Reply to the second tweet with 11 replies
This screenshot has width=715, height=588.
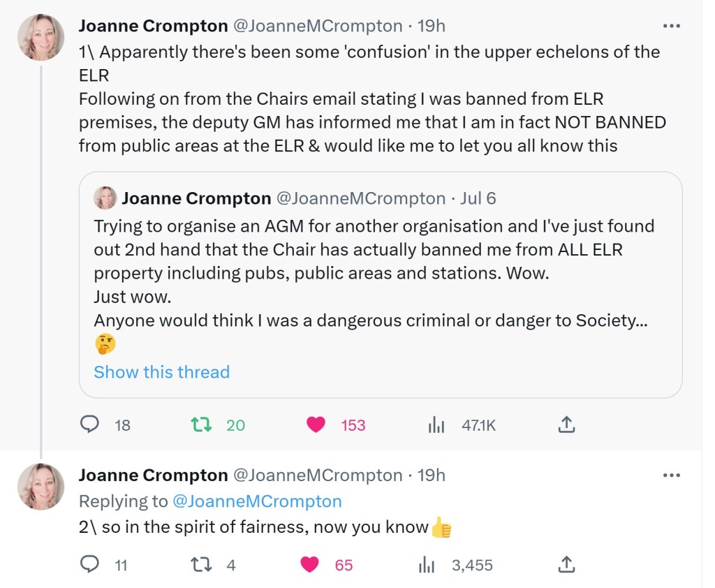coord(90,565)
